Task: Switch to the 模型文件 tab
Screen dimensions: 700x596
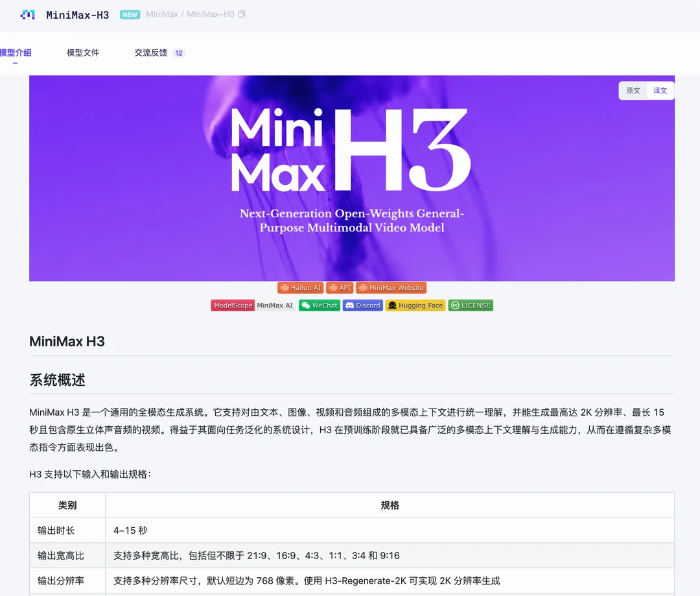Action: tap(83, 53)
